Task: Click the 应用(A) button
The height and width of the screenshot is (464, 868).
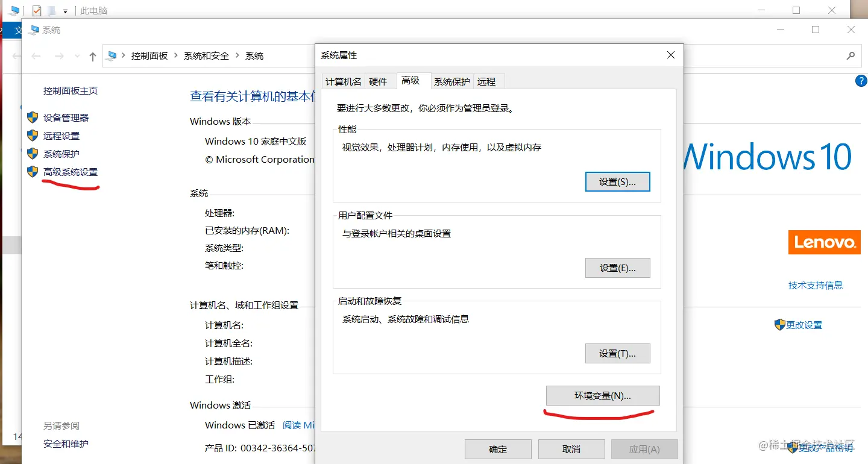Action: pyautogui.click(x=645, y=450)
